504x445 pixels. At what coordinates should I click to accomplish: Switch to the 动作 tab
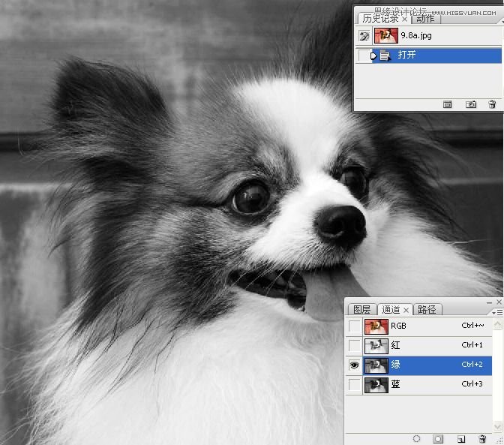425,19
